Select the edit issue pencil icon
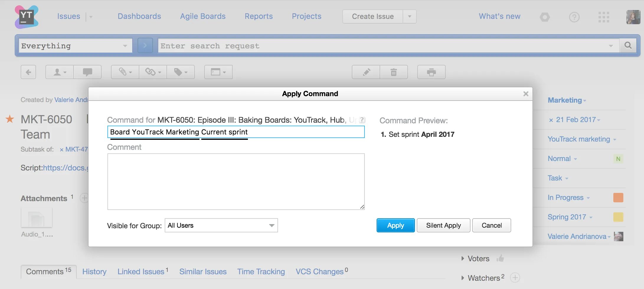 coord(366,72)
